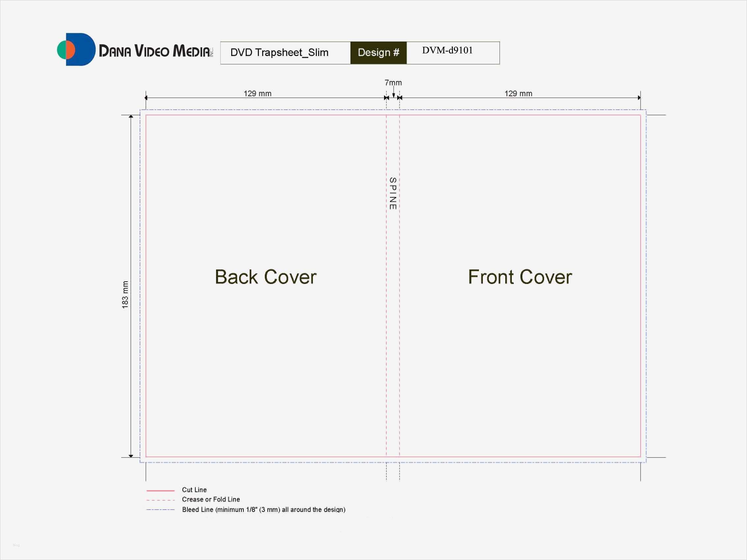This screenshot has height=560, width=747.
Task: Click the 183 mm height dimension label
Action: (125, 294)
